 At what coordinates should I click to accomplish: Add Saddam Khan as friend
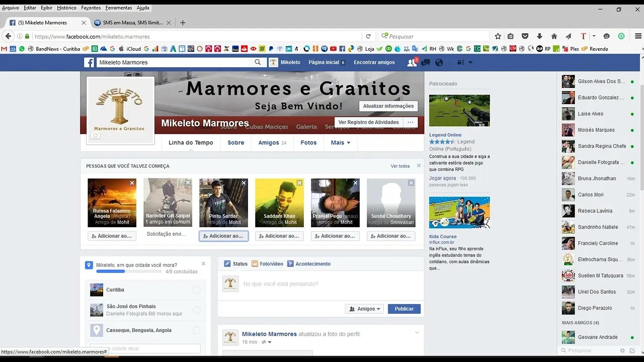point(279,236)
